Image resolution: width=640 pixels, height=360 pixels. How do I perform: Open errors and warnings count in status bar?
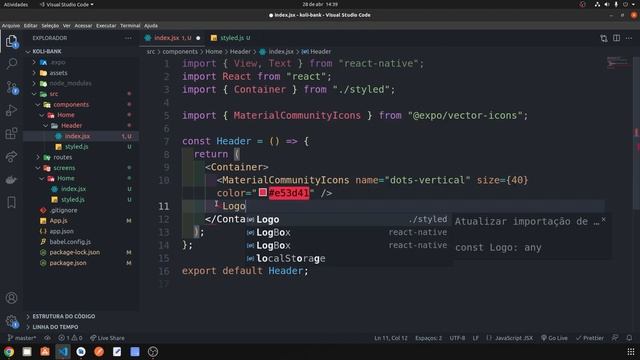click(70, 338)
